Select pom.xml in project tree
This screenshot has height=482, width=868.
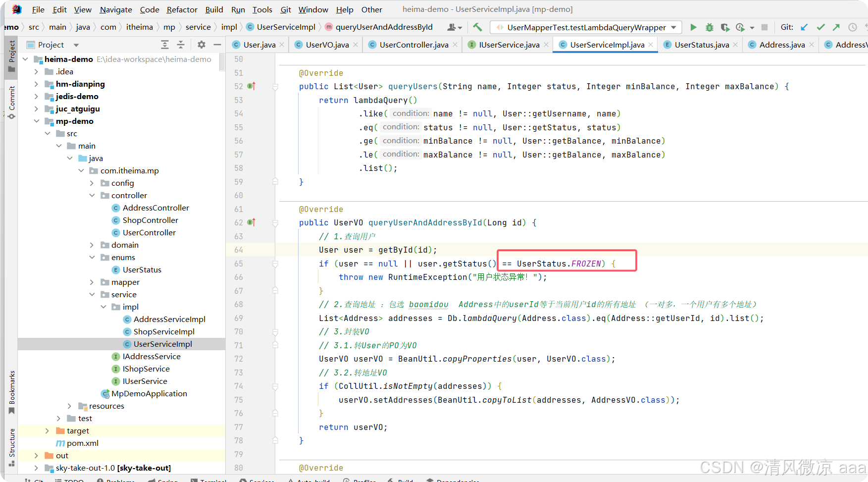[x=77, y=443]
